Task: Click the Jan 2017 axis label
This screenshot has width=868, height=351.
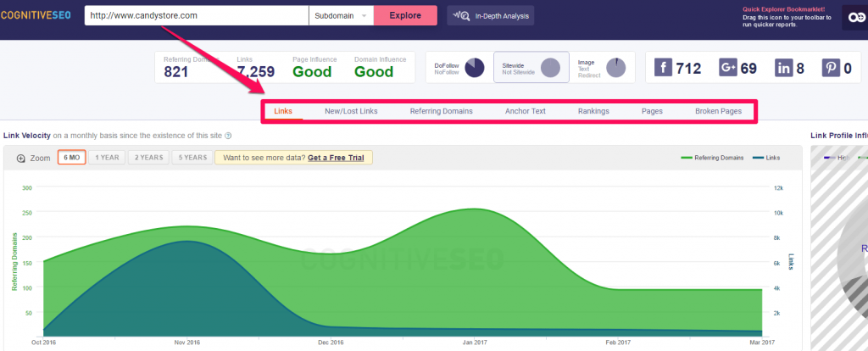Action: click(475, 343)
